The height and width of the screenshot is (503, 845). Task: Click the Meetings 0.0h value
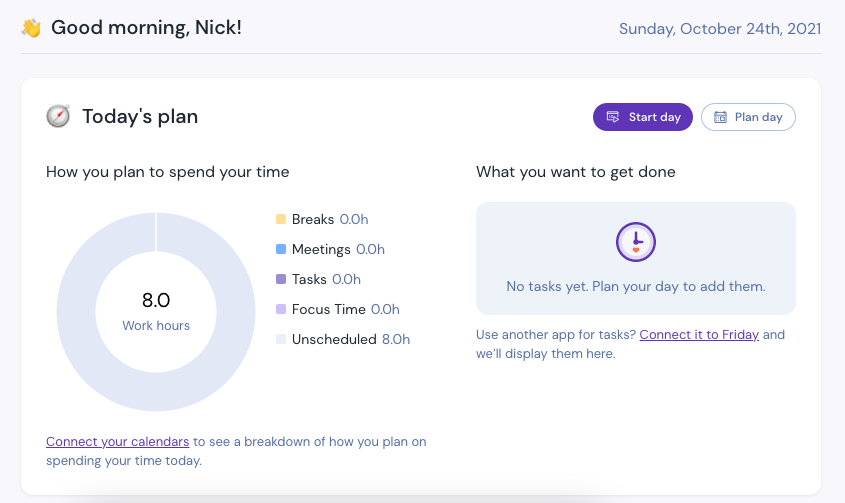(370, 249)
